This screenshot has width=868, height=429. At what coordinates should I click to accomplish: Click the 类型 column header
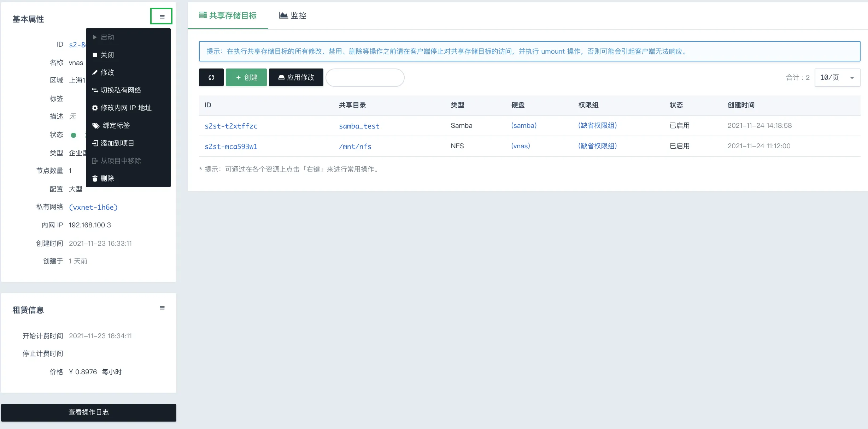point(457,105)
